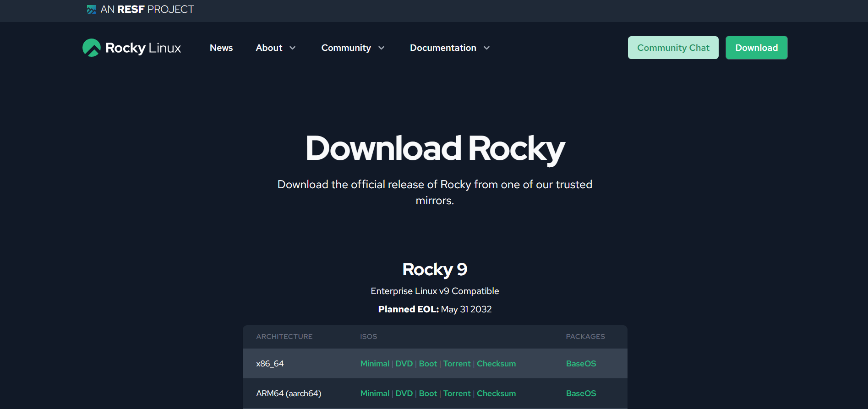This screenshot has height=409, width=868.
Task: Click Planned EOL: May 31 2032 text
Action: click(435, 309)
